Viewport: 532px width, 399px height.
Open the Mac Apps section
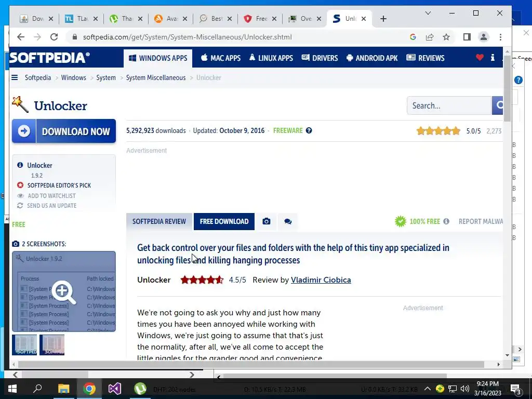click(220, 58)
